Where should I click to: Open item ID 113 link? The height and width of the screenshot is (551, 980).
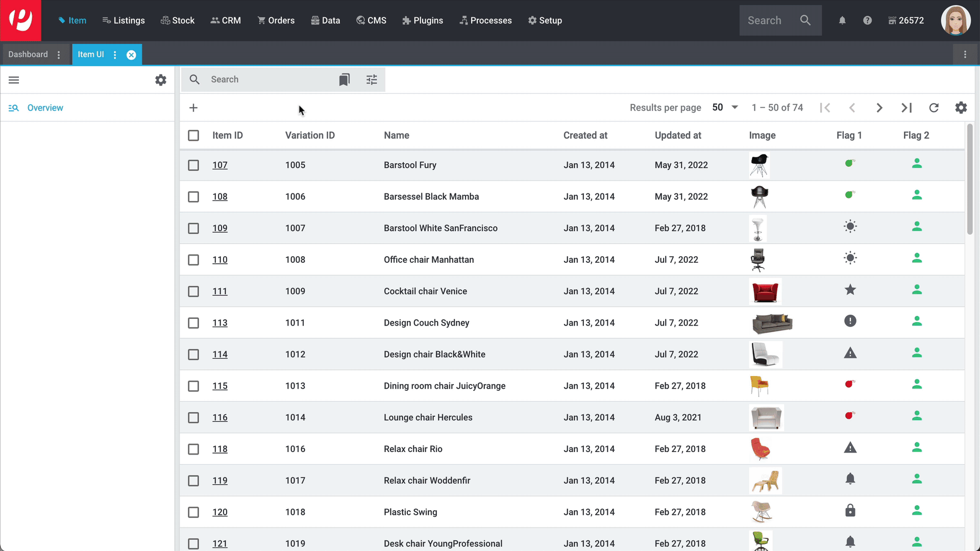point(220,323)
